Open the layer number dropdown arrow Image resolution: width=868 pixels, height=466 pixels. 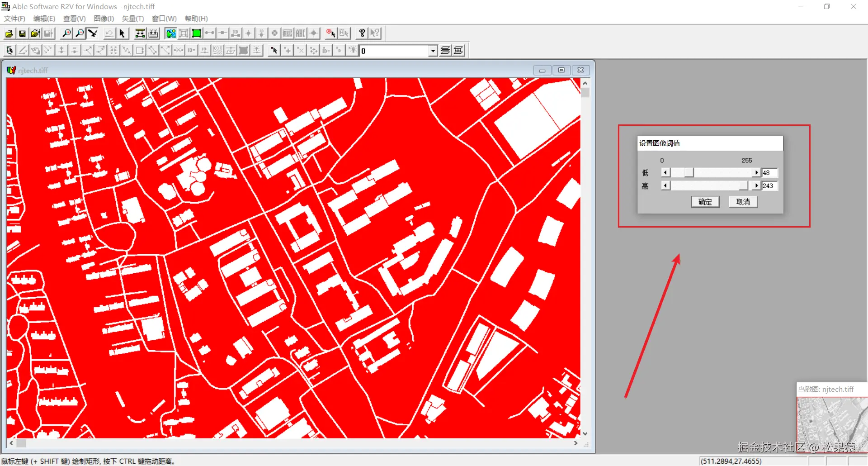point(433,51)
